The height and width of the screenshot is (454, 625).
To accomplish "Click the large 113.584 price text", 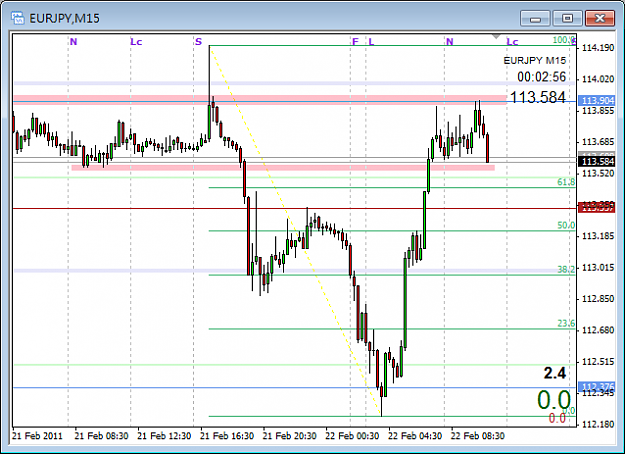I will click(x=538, y=97).
